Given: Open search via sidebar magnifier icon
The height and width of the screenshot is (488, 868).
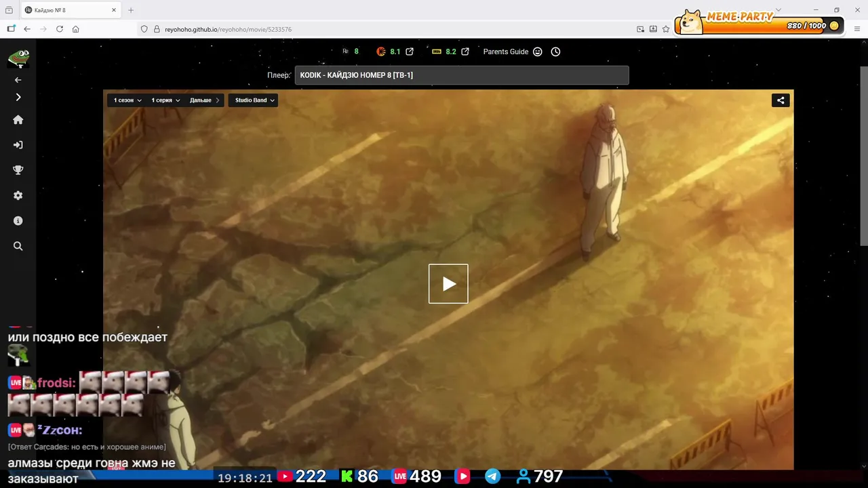Looking at the screenshot, I should (x=18, y=246).
